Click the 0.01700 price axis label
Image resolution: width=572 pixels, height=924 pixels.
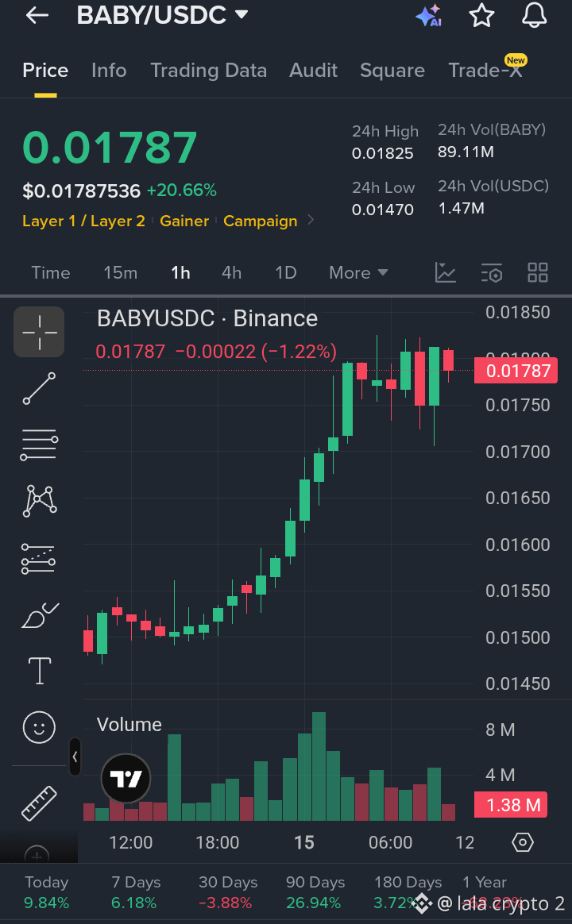518,452
